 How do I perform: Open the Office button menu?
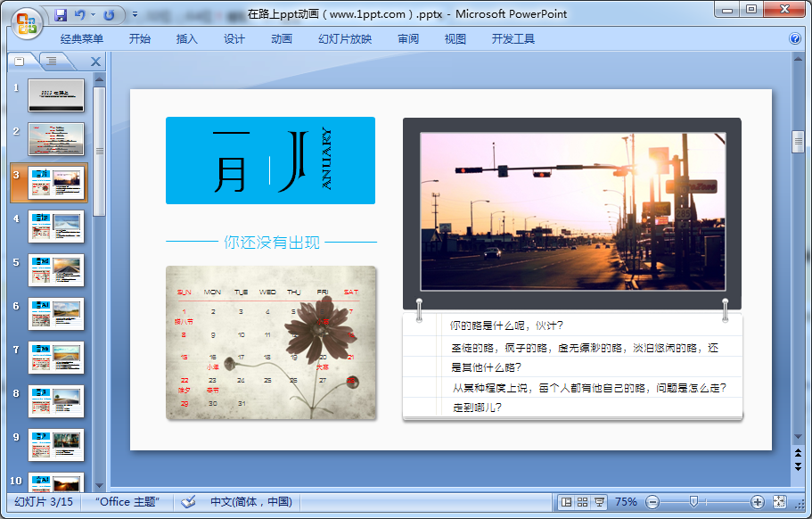point(26,23)
